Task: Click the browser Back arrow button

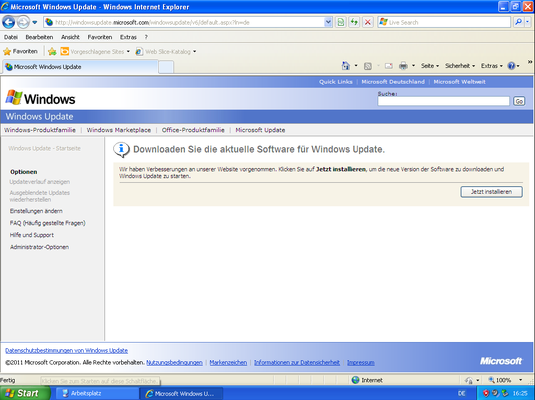Action: pos(9,23)
